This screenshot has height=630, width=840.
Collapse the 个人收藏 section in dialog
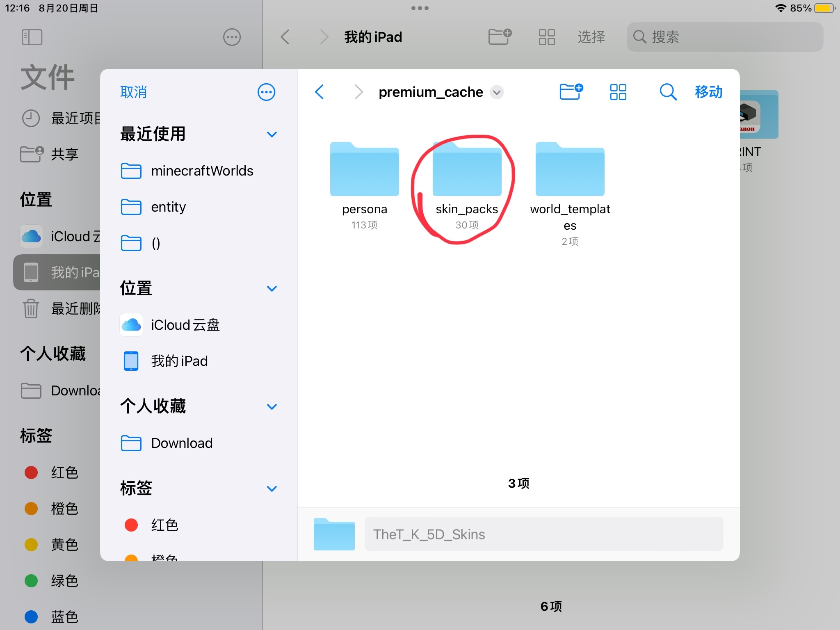point(272,406)
